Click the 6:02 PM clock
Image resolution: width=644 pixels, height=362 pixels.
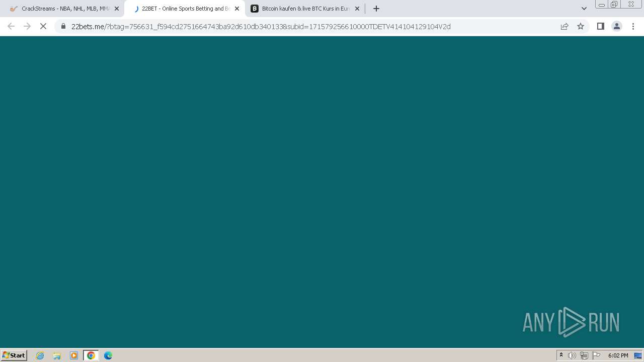618,355
